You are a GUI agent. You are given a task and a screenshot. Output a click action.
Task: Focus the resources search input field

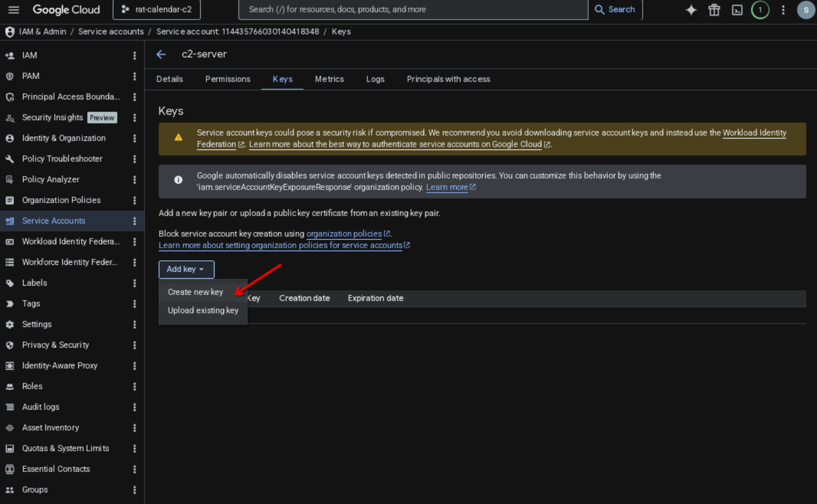[413, 10]
